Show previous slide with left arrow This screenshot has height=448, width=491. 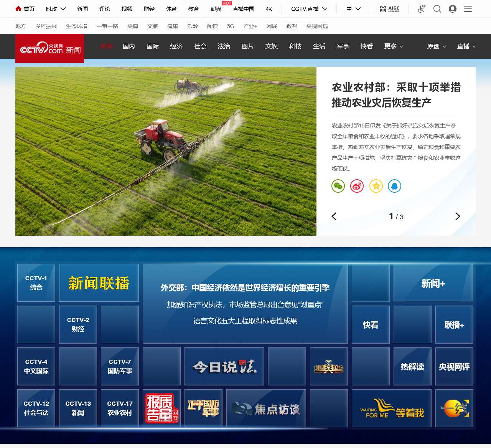(334, 217)
